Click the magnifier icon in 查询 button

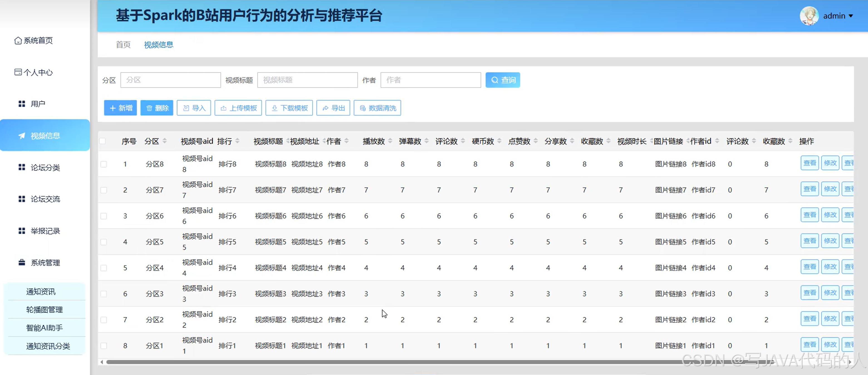point(495,80)
